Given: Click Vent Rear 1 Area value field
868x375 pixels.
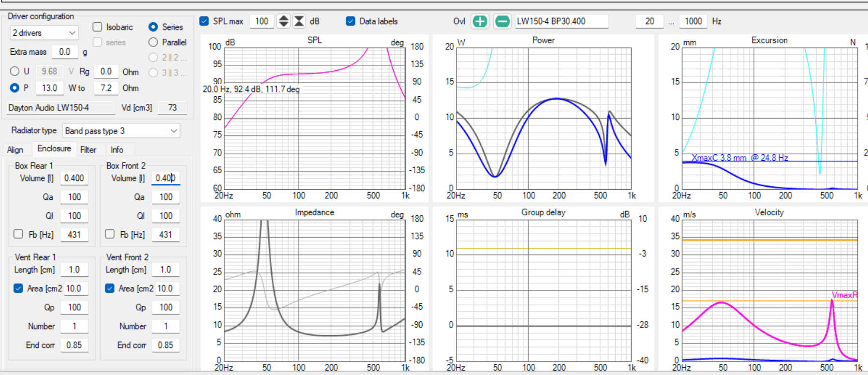Looking at the screenshot, I should click(x=75, y=288).
